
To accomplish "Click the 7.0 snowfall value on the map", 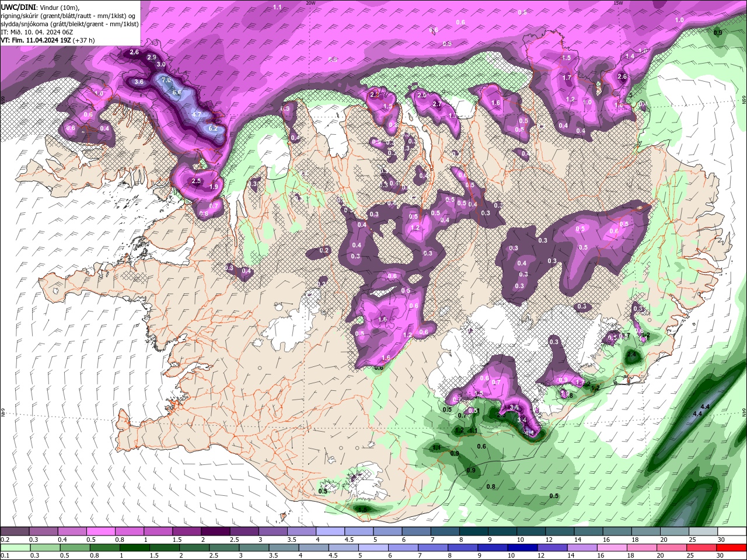I will click(166, 80).
